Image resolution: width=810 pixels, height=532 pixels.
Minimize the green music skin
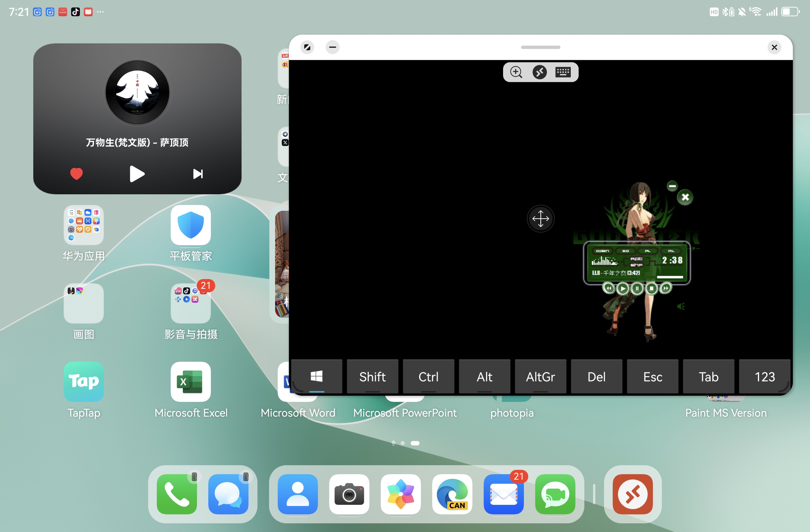pyautogui.click(x=672, y=186)
